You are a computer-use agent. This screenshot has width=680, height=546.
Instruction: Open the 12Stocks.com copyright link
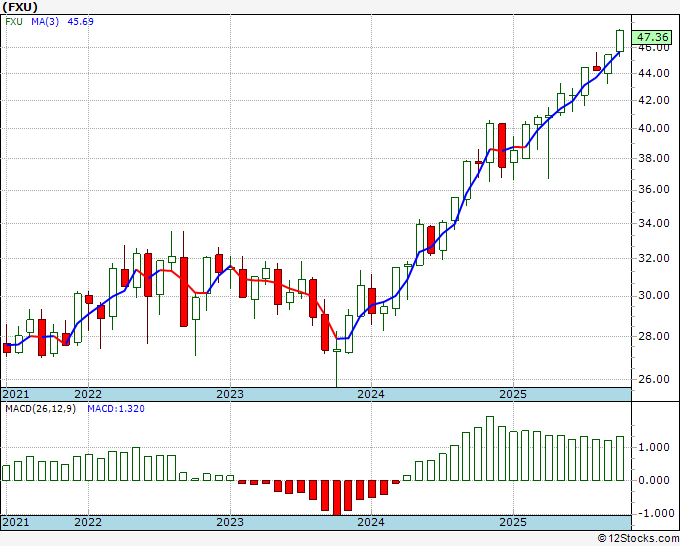[638, 539]
